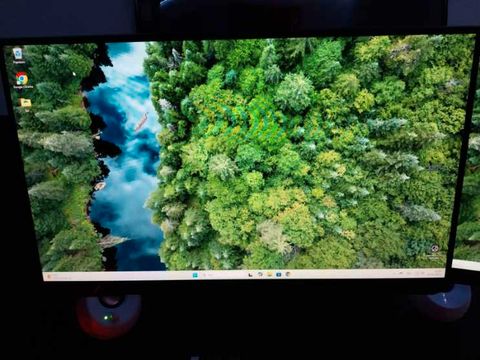The image size is (480, 360).
Task: Click the Spotlight picture info icon on wallpaper
Action: point(435,248)
